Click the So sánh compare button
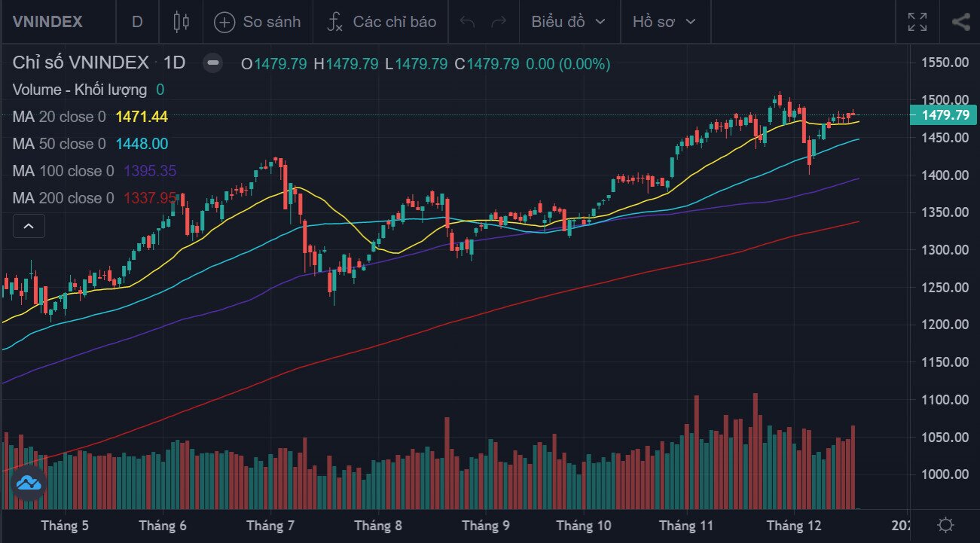 [x=258, y=22]
